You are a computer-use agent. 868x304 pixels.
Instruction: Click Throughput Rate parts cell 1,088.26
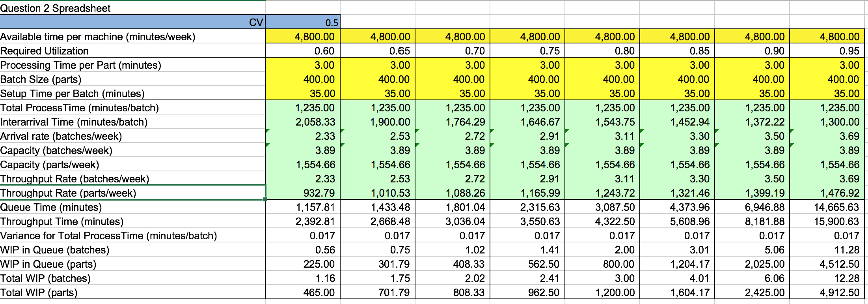453,193
